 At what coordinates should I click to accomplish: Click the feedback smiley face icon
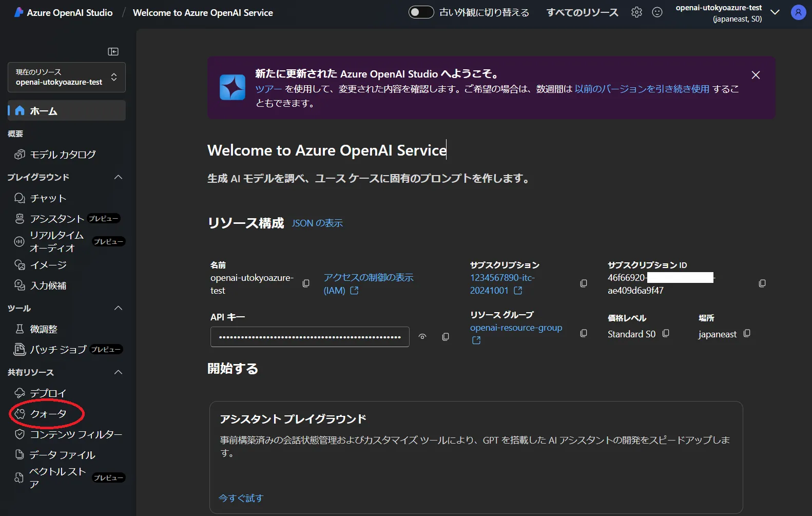[657, 12]
